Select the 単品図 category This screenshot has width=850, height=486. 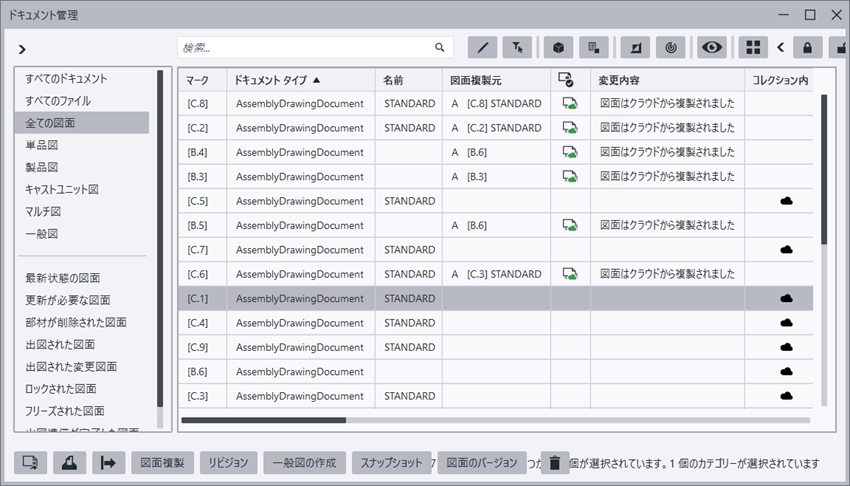click(42, 145)
